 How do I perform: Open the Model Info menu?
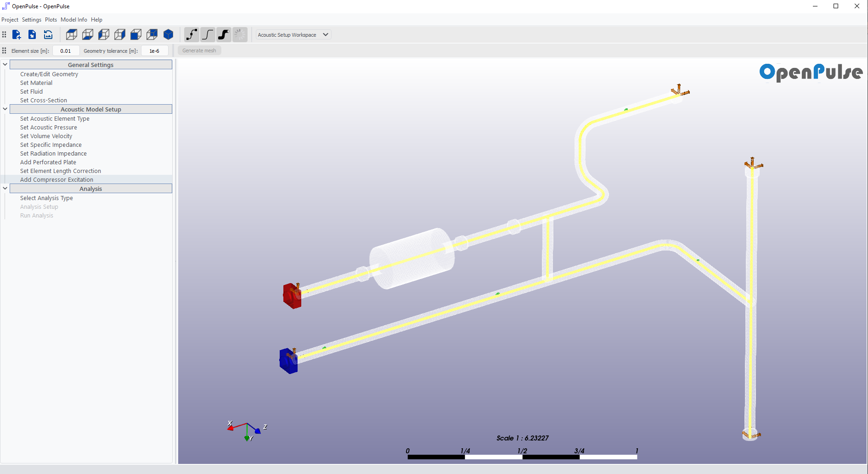tap(73, 20)
